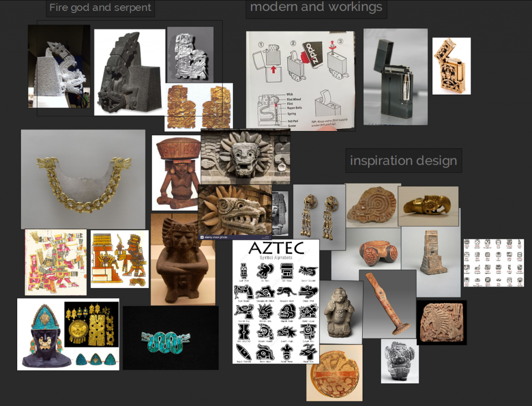The image size is (532, 406).
Task: Click the turquoise double-headed serpent image
Action: click(170, 338)
